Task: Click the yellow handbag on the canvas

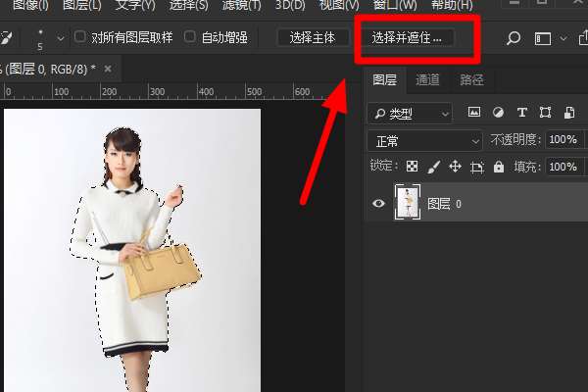Action: 162,272
